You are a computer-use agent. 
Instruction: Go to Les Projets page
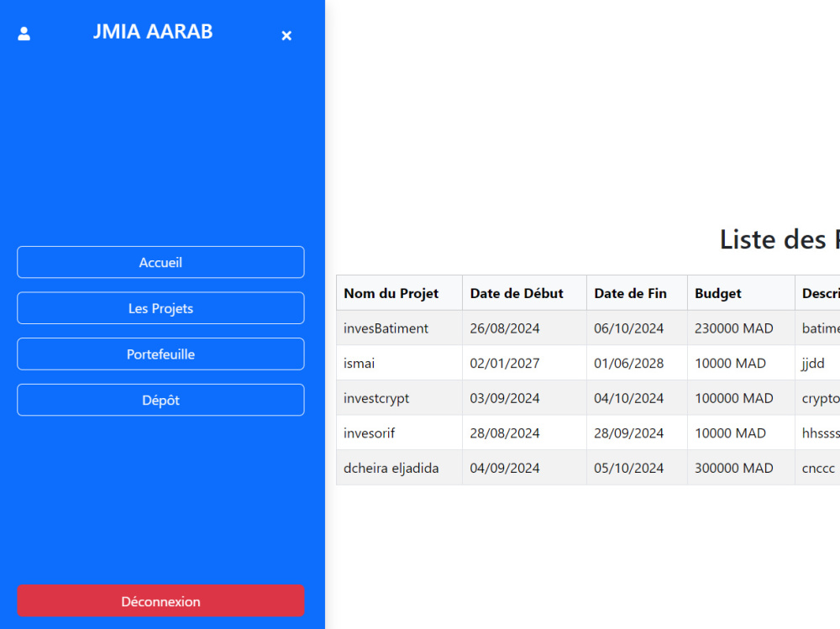point(160,308)
